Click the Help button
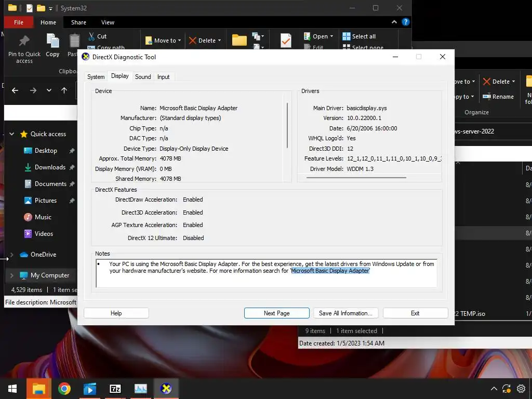 click(x=116, y=313)
